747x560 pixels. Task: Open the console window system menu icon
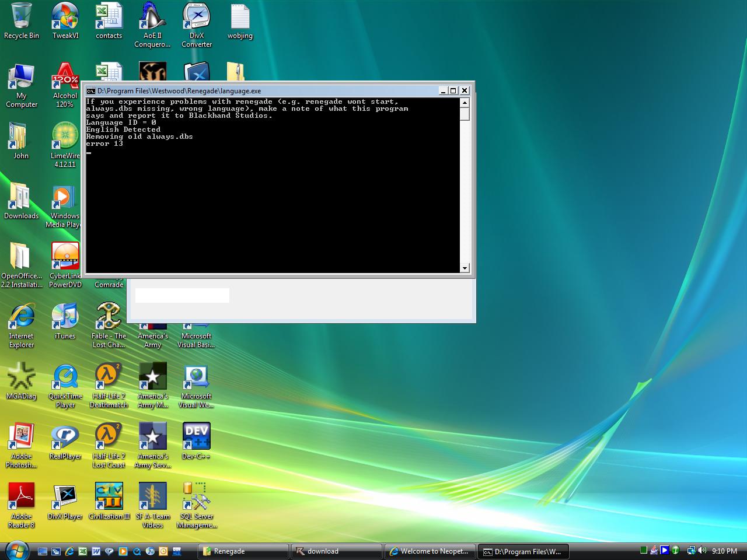pyautogui.click(x=91, y=91)
